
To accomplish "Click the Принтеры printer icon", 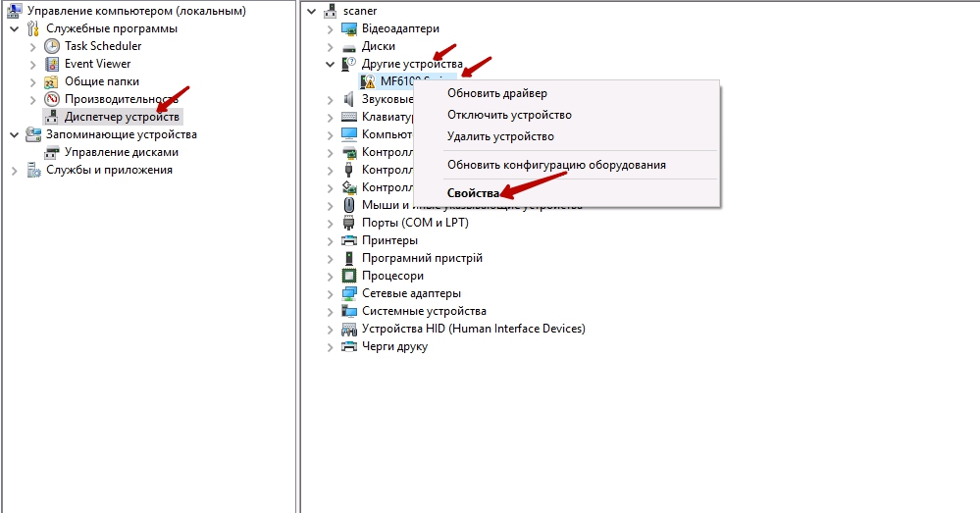I will [349, 240].
